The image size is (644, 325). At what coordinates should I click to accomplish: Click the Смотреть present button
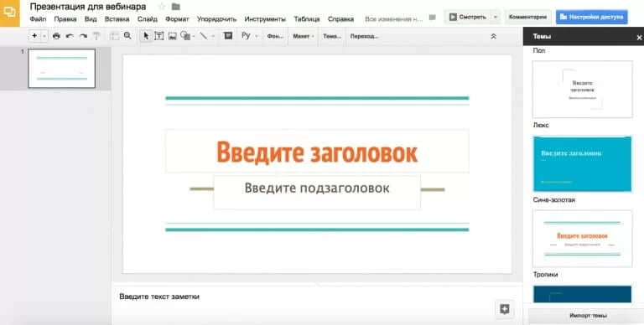pos(467,18)
